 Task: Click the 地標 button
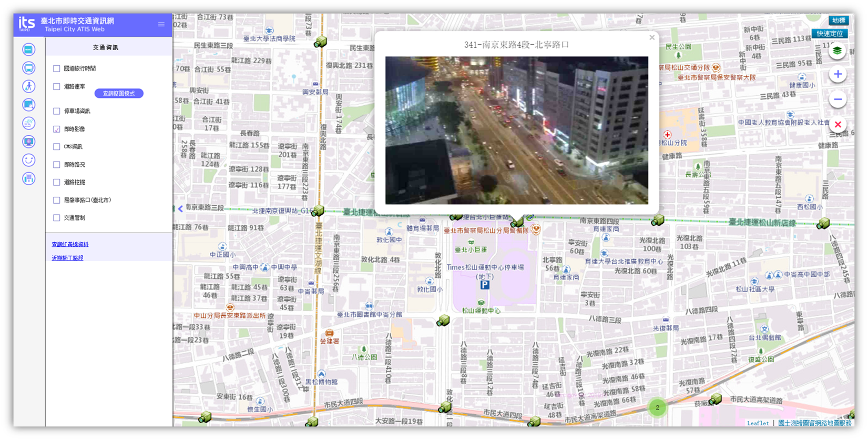point(839,21)
